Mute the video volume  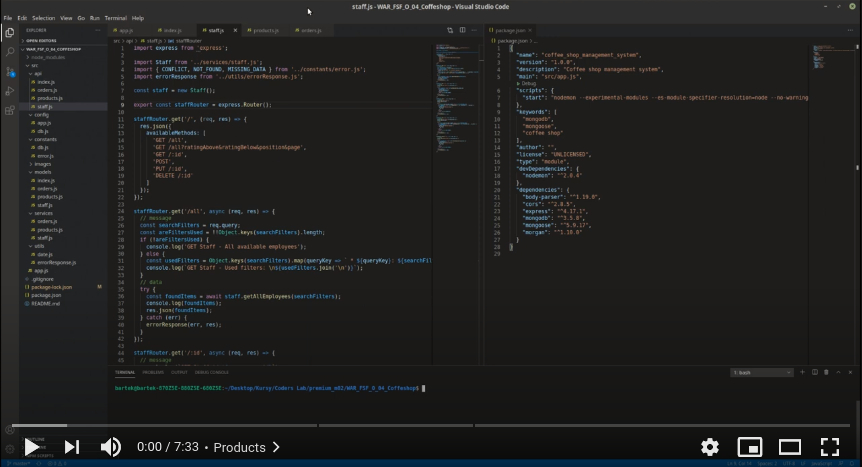pos(110,447)
